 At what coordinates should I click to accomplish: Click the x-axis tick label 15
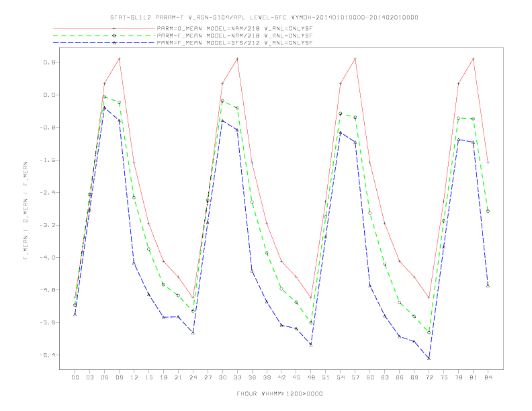(x=148, y=377)
